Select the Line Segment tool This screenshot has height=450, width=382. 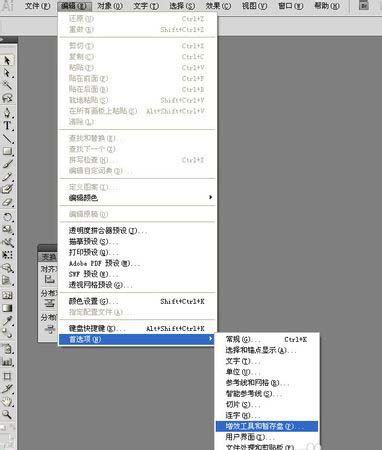(x=7, y=138)
